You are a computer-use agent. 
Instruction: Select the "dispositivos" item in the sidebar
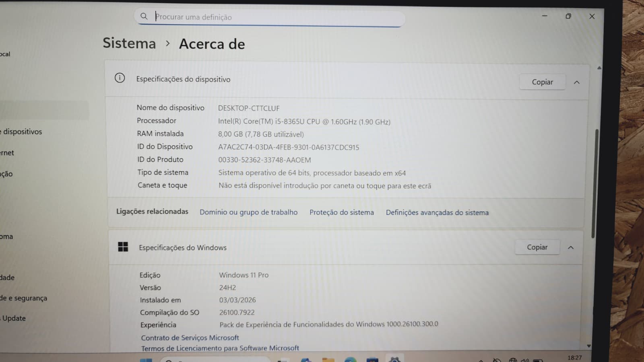[21, 132]
